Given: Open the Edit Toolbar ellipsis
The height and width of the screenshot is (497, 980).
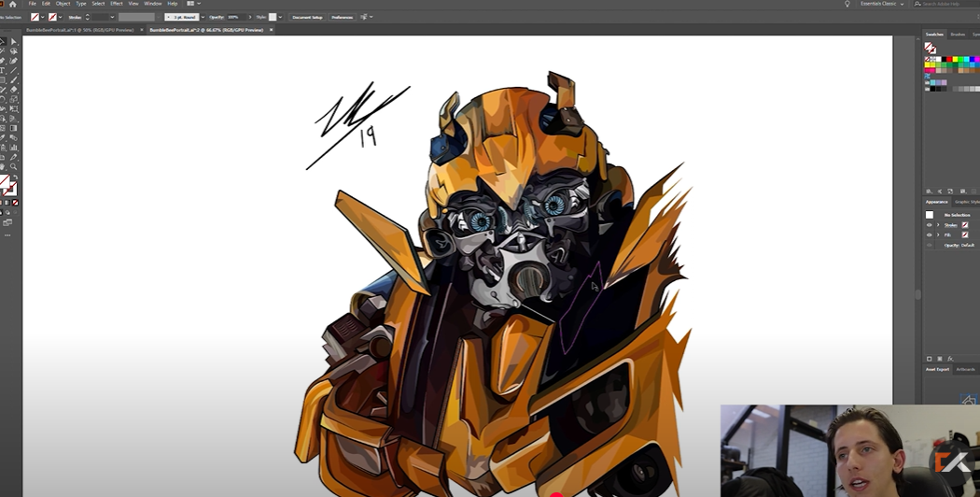Looking at the screenshot, I should 7,235.
